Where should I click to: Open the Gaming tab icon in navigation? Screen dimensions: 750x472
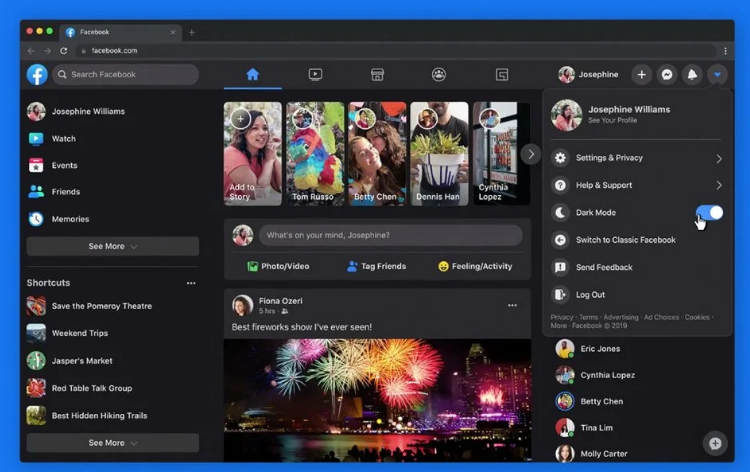(x=502, y=74)
